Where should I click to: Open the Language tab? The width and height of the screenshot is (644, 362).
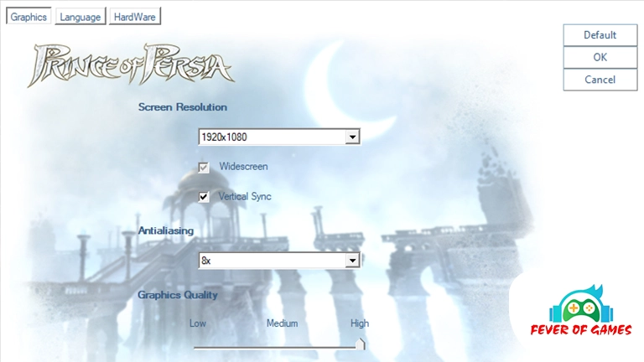click(80, 17)
